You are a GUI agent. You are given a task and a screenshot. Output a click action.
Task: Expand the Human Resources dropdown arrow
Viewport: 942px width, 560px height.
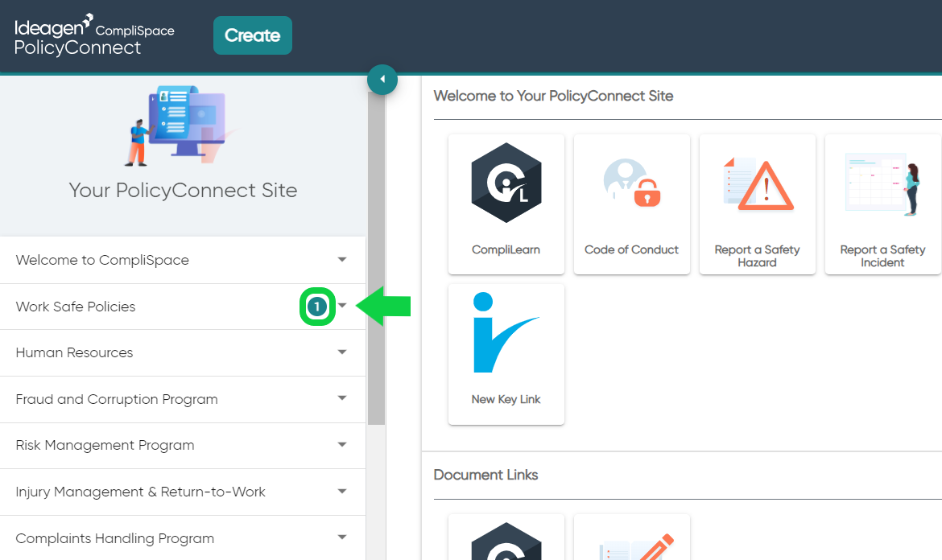(342, 352)
